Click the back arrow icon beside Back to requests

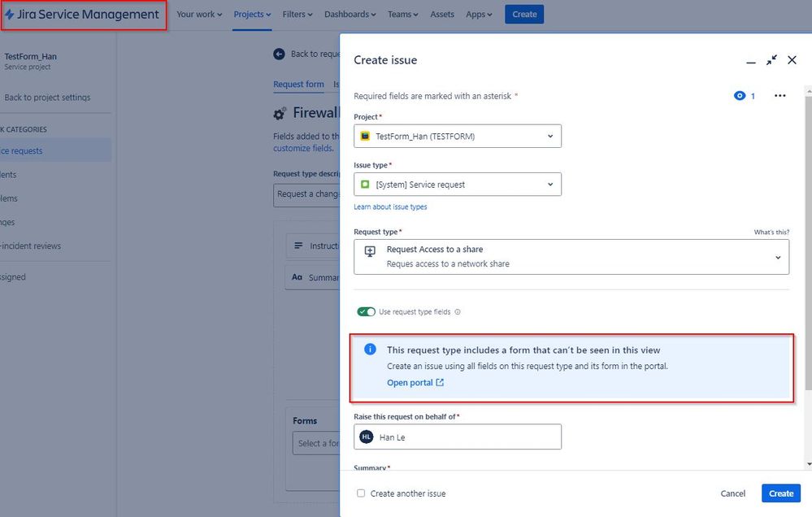point(279,54)
